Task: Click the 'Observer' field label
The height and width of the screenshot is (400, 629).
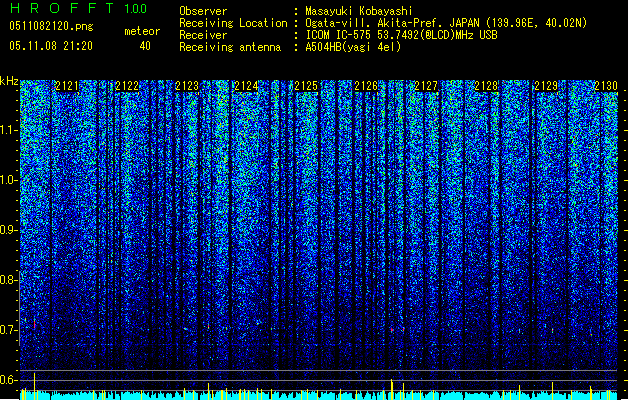Action: [x=203, y=11]
